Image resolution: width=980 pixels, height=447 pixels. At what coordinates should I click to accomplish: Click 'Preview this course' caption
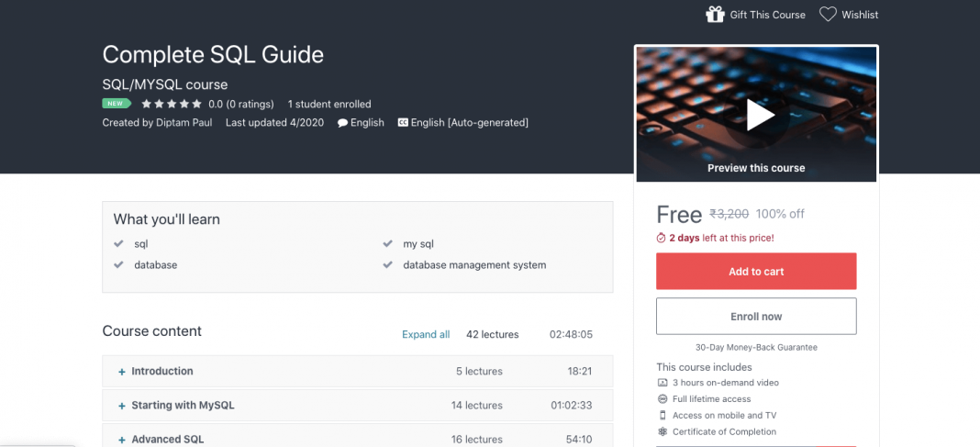pos(756,168)
